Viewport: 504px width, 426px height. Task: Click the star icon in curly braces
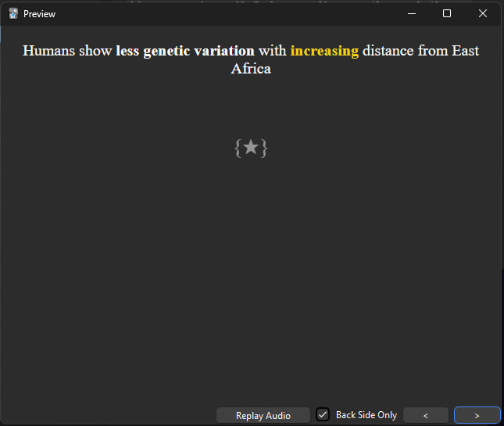point(251,148)
